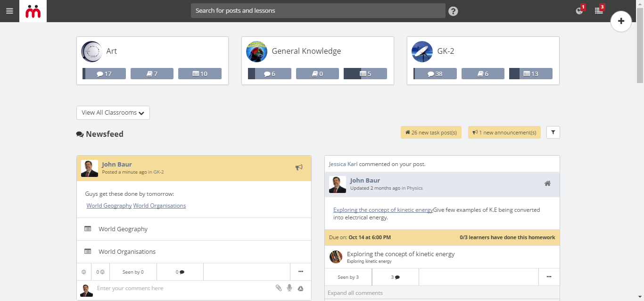Click the smiley reaction icon on GK-2 post
The image size is (644, 301).
pyautogui.click(x=84, y=272)
